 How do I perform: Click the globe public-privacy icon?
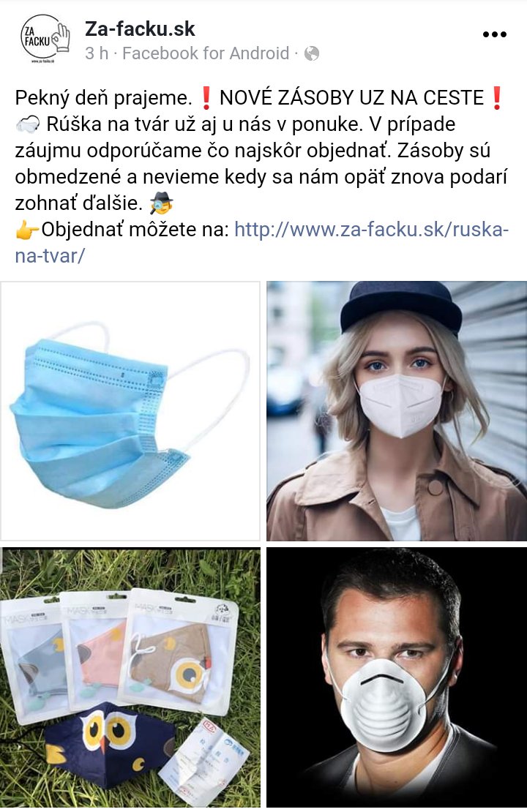[x=311, y=53]
